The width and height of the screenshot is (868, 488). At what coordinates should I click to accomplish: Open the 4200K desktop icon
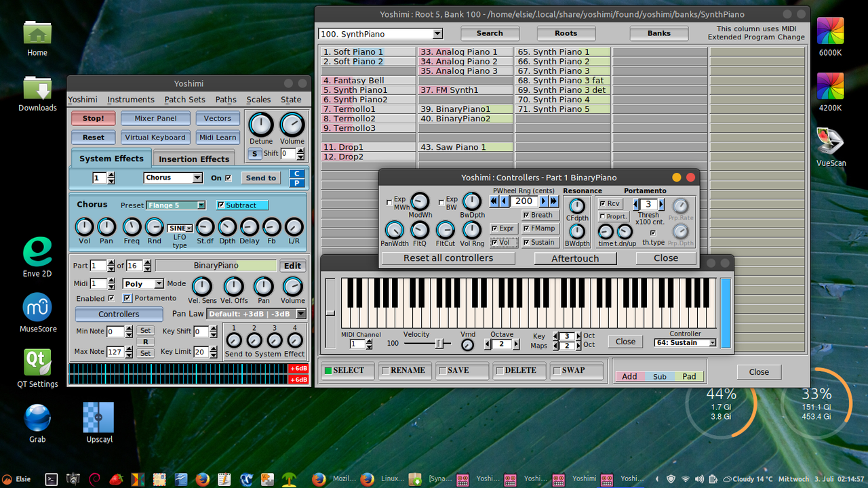click(x=830, y=86)
